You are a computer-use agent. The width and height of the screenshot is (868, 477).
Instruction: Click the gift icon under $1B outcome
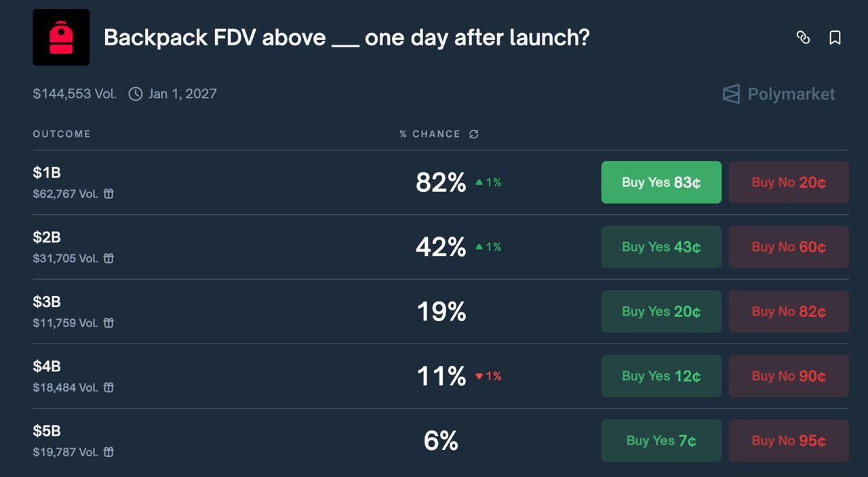point(108,194)
